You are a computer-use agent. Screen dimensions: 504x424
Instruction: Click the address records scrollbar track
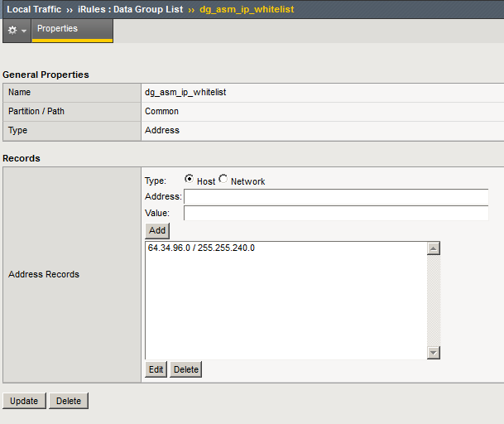pyautogui.click(x=434, y=301)
